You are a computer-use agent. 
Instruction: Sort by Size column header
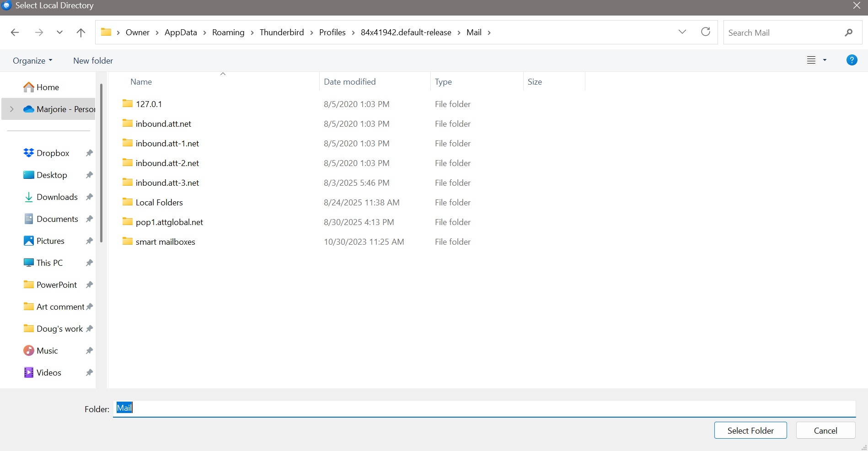tap(535, 82)
